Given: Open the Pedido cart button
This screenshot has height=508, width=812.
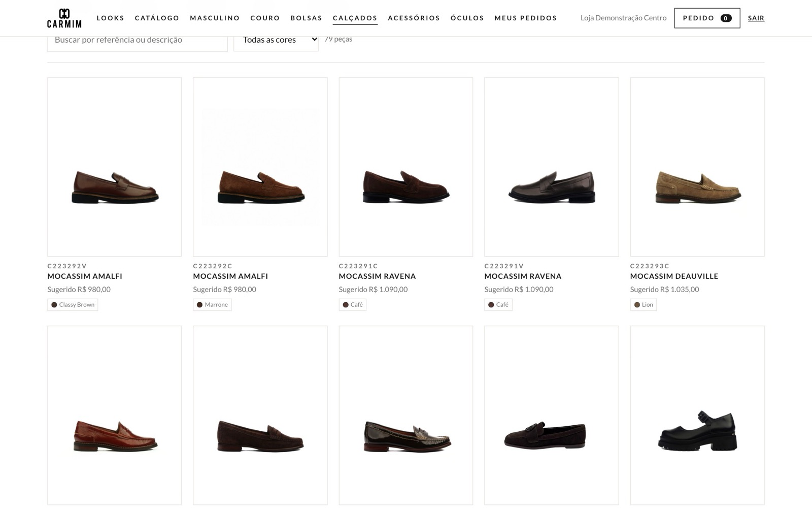Looking at the screenshot, I should 707,18.
